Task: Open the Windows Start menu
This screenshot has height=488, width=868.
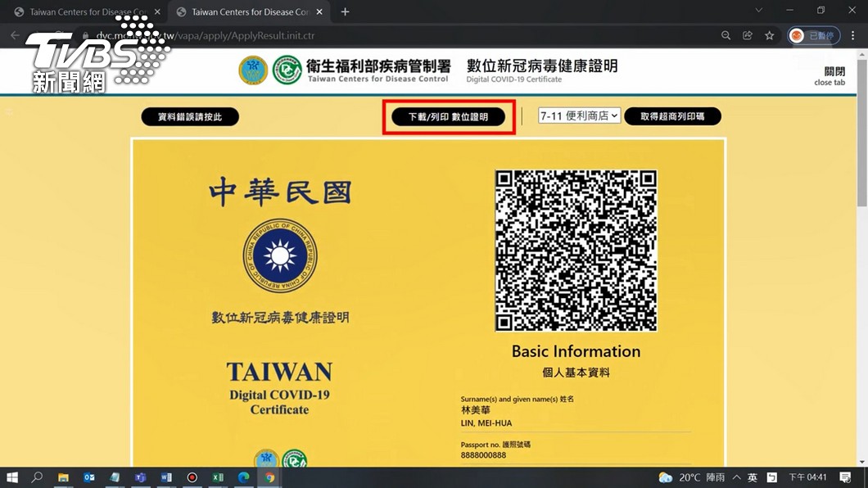Action: coord(11,477)
